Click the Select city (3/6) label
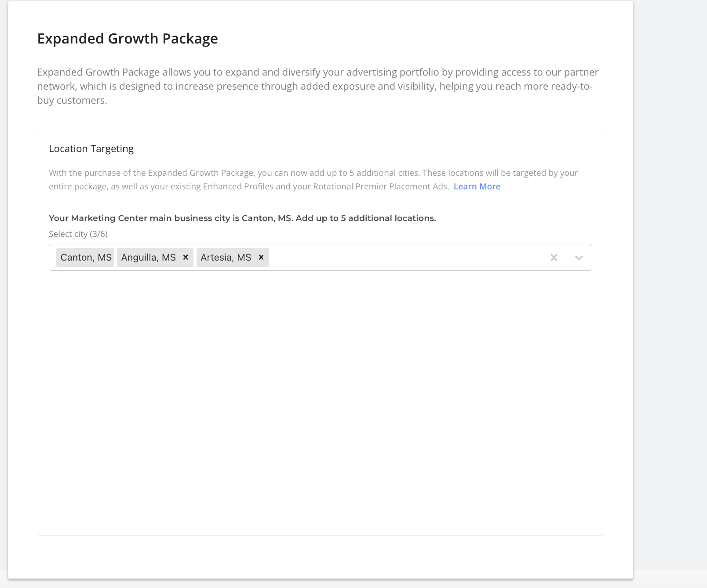The height and width of the screenshot is (588, 707). click(x=78, y=234)
